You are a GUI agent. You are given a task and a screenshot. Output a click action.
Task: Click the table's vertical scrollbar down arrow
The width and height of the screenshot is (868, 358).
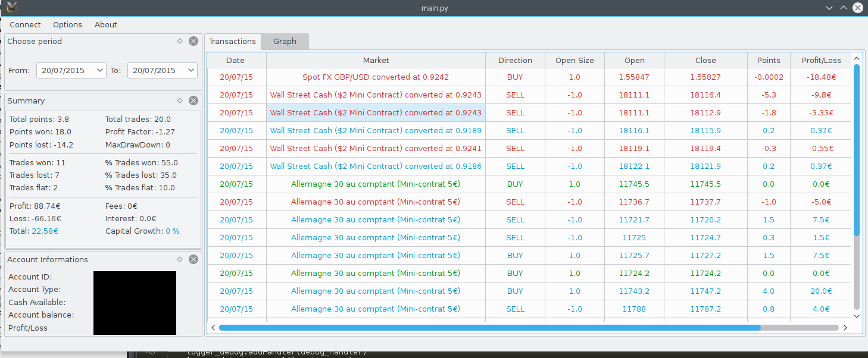point(857,317)
